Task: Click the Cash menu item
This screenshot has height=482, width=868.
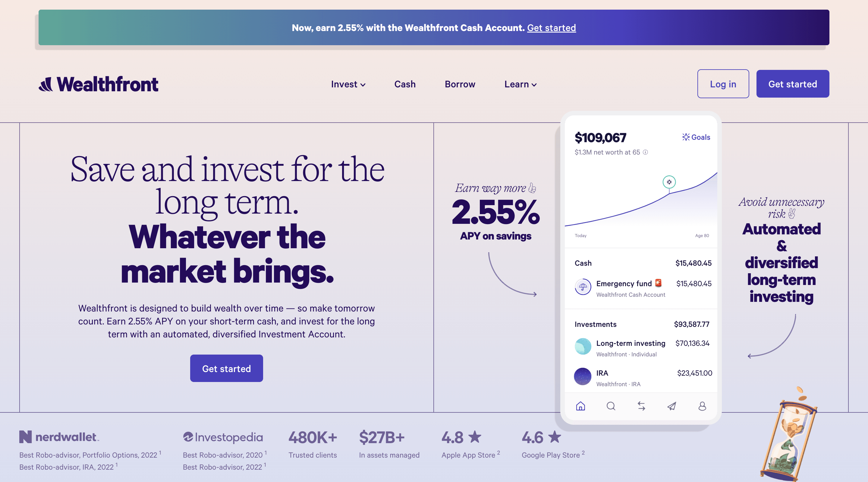Action: (x=405, y=83)
